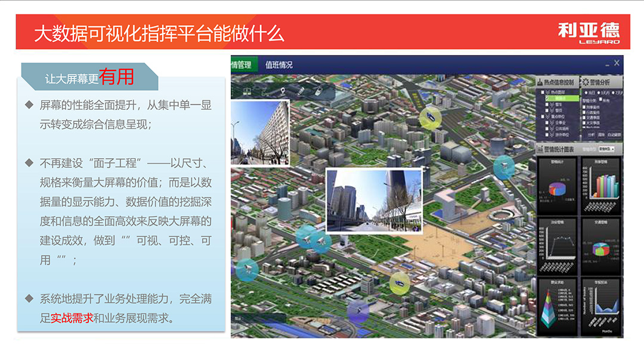The height and width of the screenshot is (363, 644).
Task: Enable the 交通事故 checkbox
Action: 583,118
